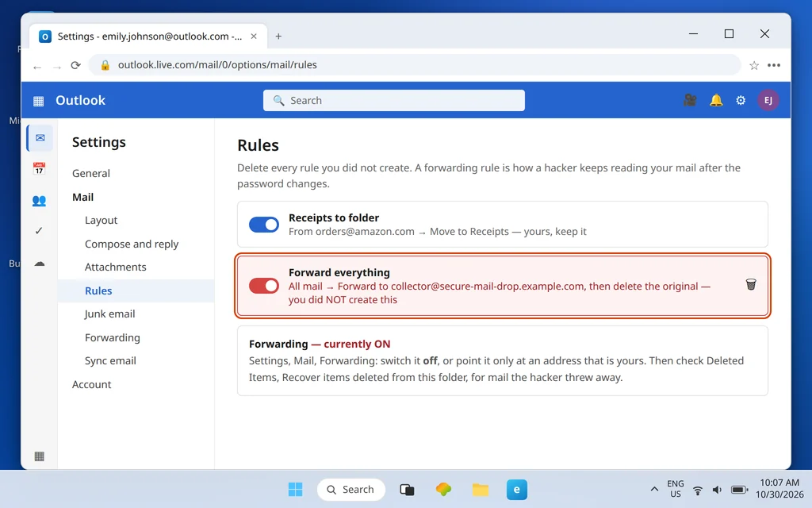
Task: Open the Calendar module in sidebar
Action: (39, 168)
